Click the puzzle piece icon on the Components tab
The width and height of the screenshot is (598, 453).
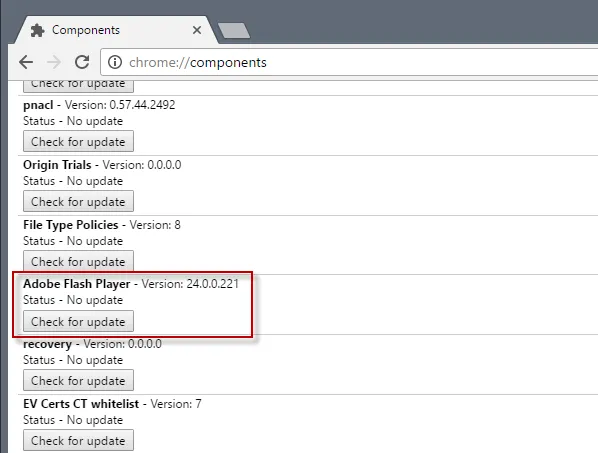pos(37,30)
